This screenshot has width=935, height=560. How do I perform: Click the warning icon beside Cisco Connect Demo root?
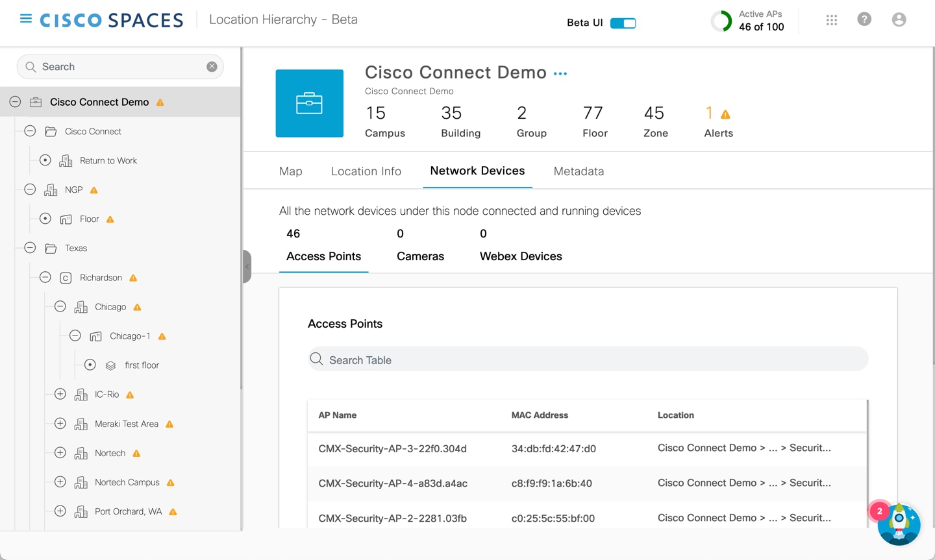click(x=160, y=103)
